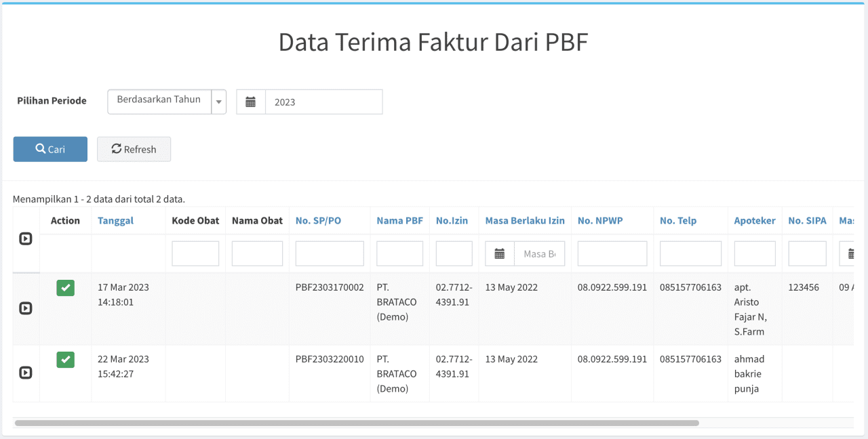The height and width of the screenshot is (439, 868).
Task: Click the horizontal table scrollbar
Action: (357, 423)
